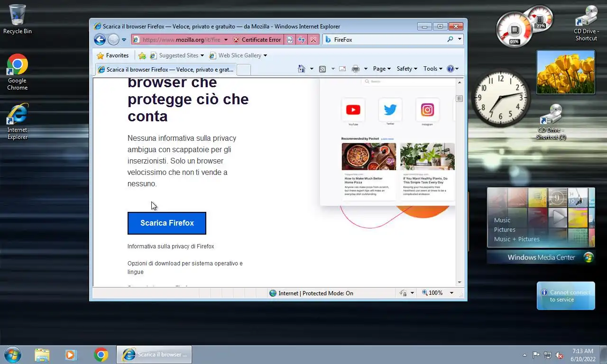Click the security lock status icon

(403, 293)
